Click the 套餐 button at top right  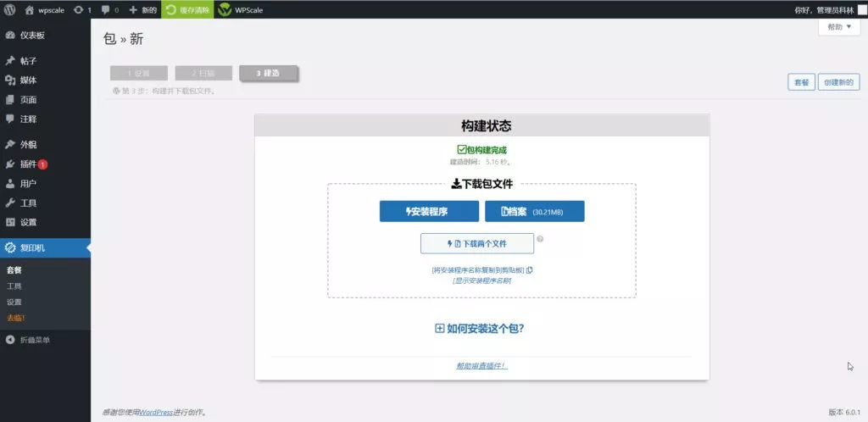point(802,82)
